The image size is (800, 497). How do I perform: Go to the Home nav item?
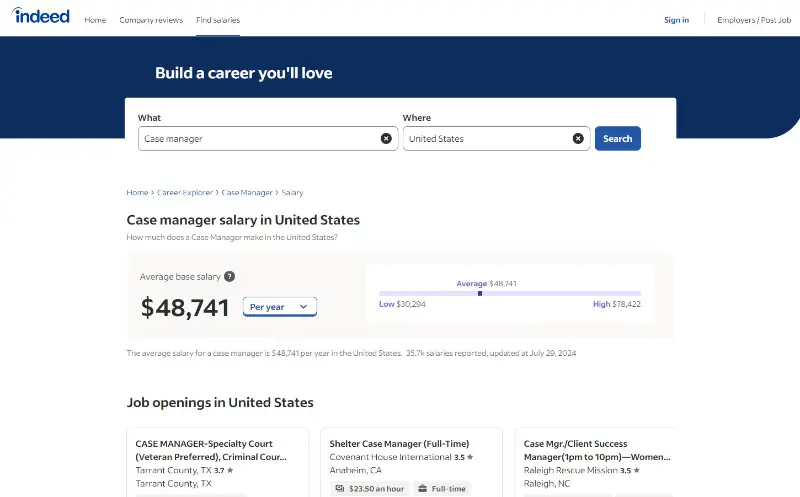pos(95,20)
